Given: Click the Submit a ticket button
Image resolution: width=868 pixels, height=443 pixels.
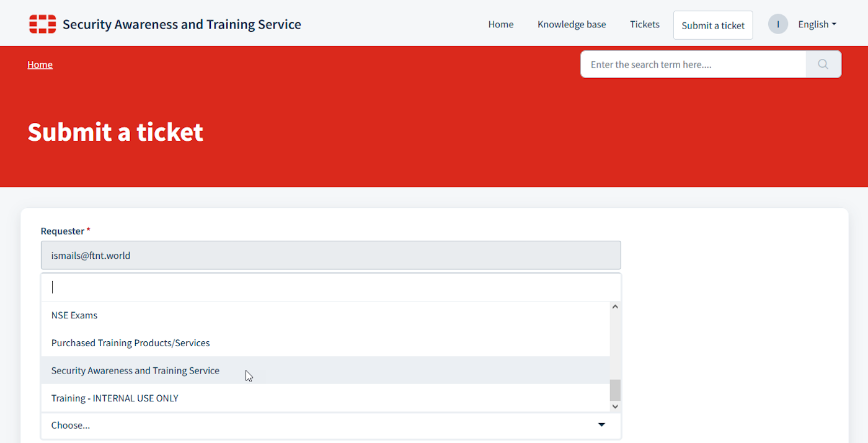Looking at the screenshot, I should (x=713, y=25).
